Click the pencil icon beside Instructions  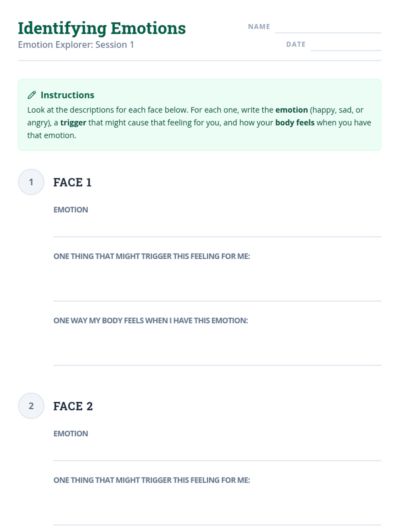32,95
